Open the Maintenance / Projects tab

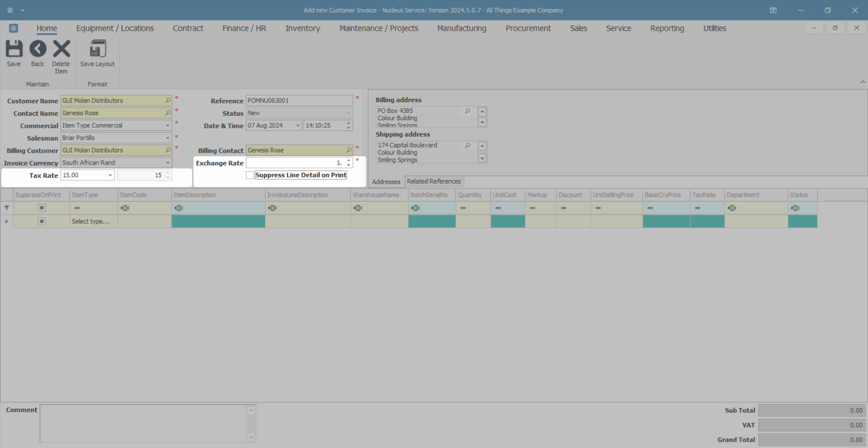coord(379,28)
